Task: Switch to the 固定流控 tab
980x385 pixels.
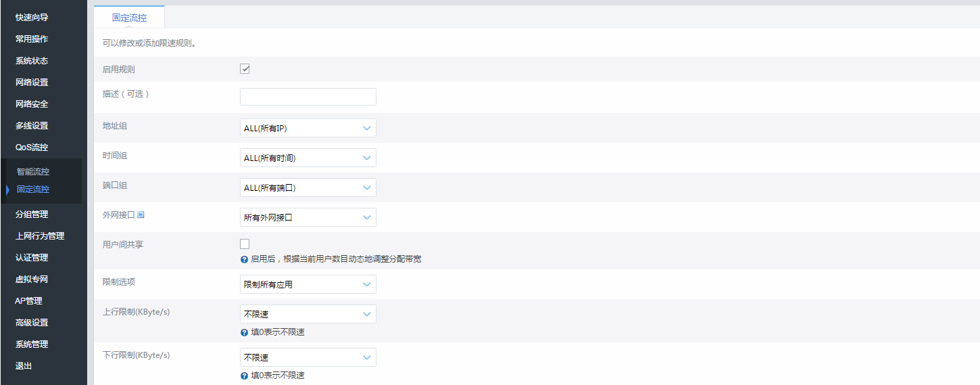Action: click(x=129, y=18)
